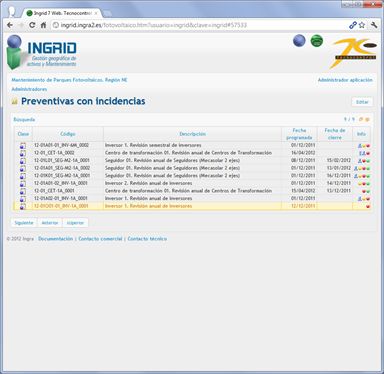
Task: Click the class icon of row 12-01K01_SEG-M2-1A_0001
Action: pyautogui.click(x=23, y=176)
